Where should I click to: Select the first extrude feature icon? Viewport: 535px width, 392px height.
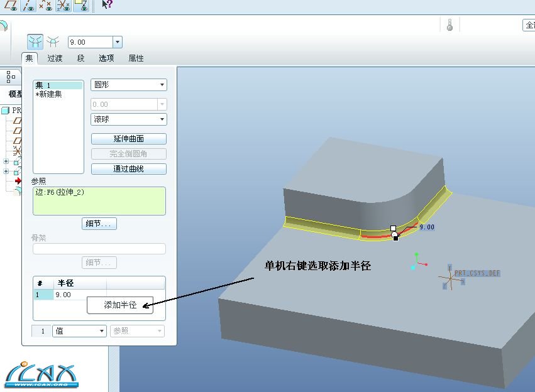pyautogui.click(x=17, y=161)
